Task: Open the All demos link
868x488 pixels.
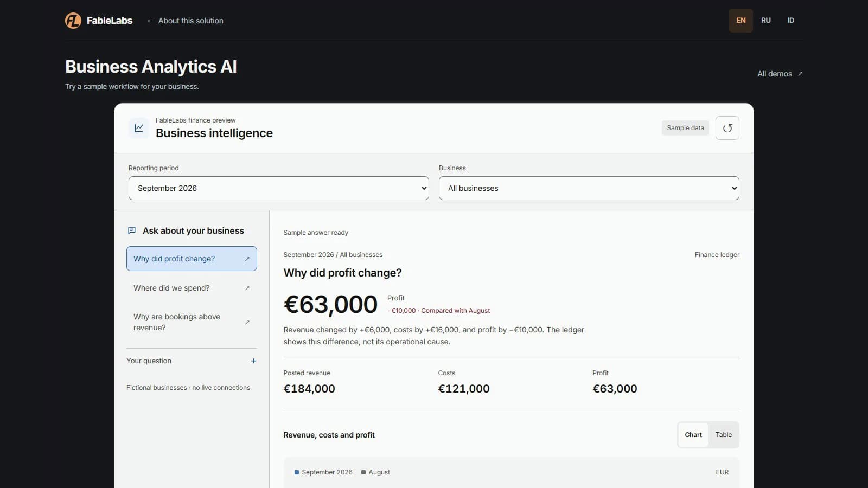Action: click(x=780, y=74)
